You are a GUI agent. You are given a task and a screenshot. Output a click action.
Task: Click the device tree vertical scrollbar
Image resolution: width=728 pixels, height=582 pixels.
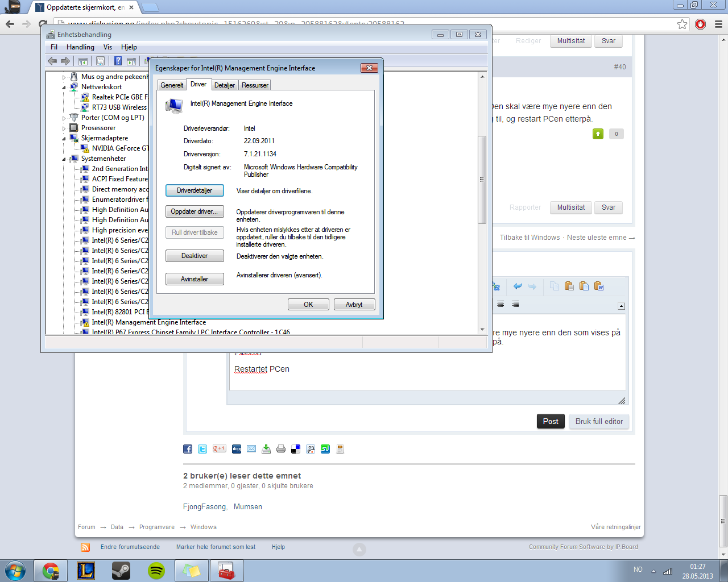pos(482,180)
